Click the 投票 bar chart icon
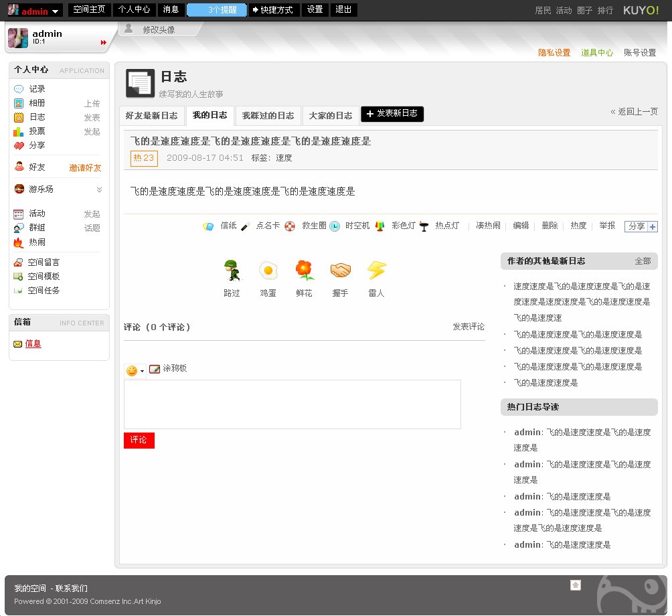Screen dimensions: 672x616 pos(19,131)
